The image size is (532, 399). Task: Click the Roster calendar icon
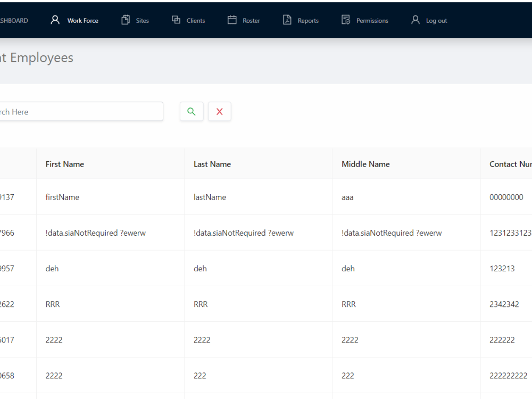tap(232, 20)
